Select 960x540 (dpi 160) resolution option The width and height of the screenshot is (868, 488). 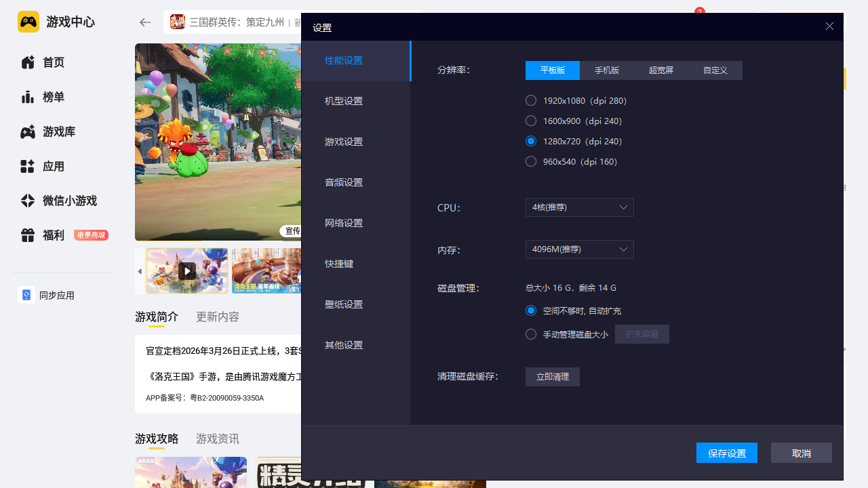pyautogui.click(x=531, y=161)
